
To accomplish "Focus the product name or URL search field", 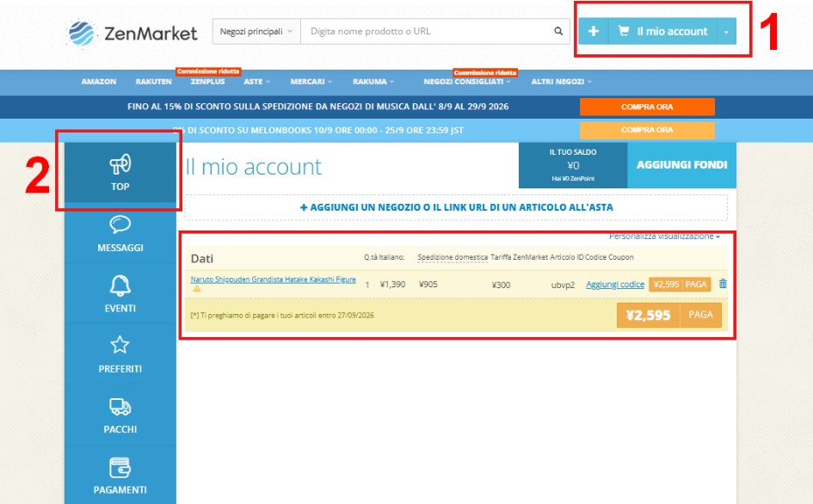I will coord(426,31).
